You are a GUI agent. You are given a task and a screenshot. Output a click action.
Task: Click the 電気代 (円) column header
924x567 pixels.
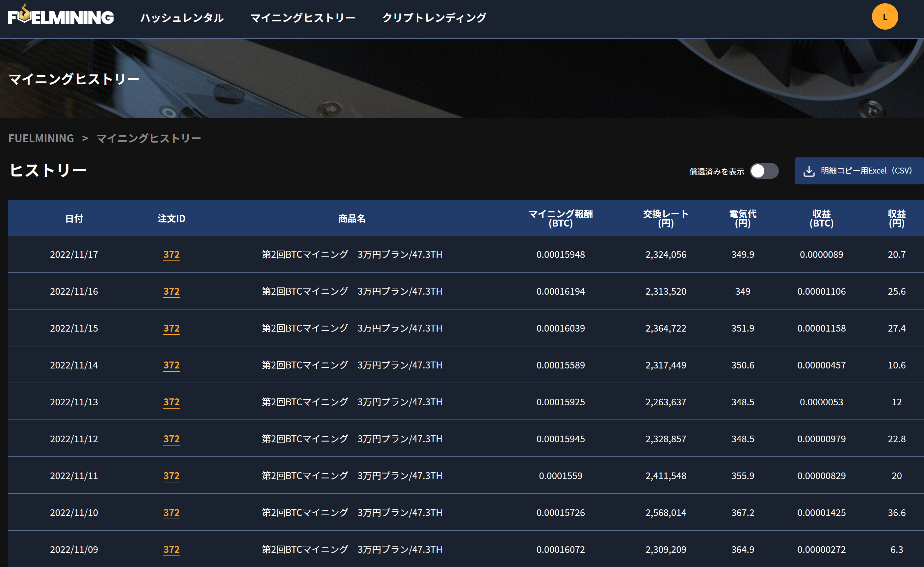(x=743, y=218)
